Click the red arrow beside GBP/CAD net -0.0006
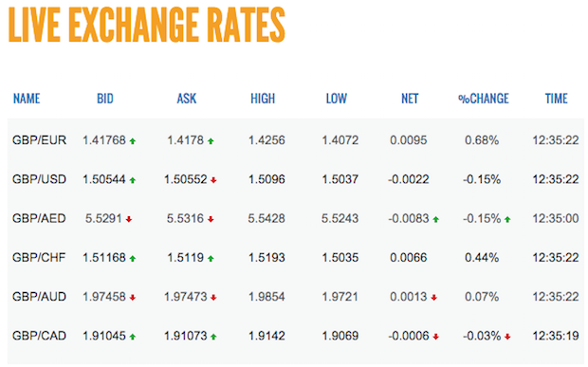 pyautogui.click(x=435, y=337)
